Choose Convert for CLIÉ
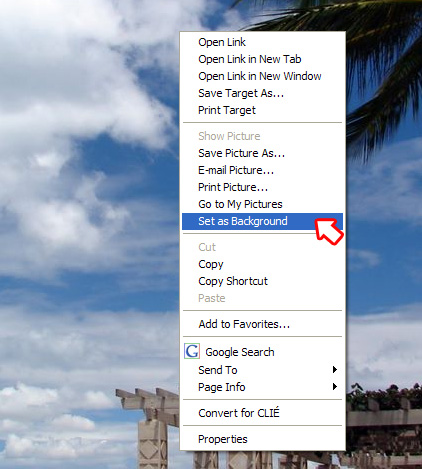 [x=262, y=413]
